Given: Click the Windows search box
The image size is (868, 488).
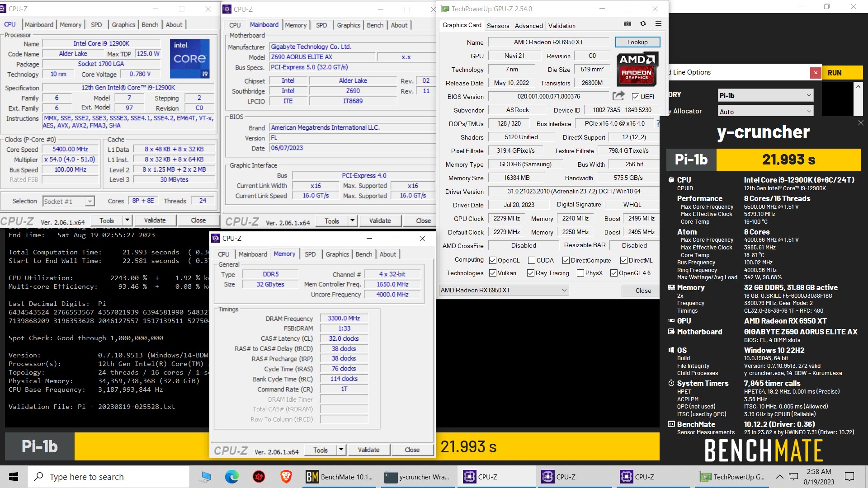Looking at the screenshot, I should tap(108, 477).
